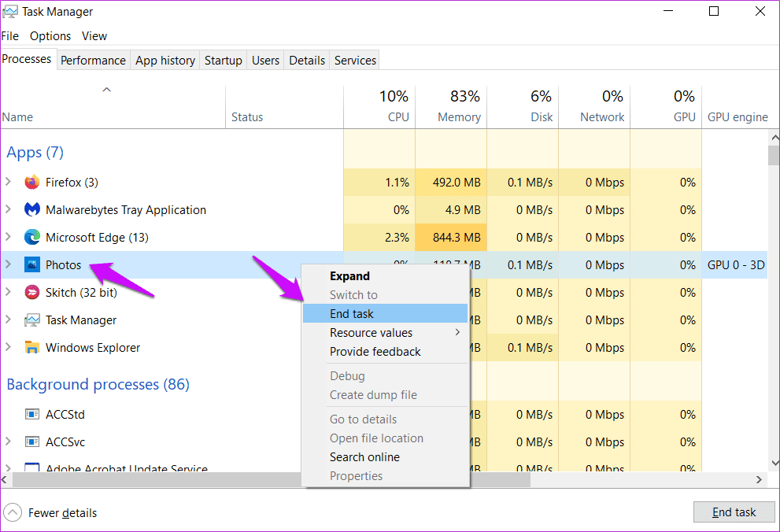Sort by the GPU engine column header
Image resolution: width=780 pixels, height=532 pixels.
pyautogui.click(x=737, y=107)
